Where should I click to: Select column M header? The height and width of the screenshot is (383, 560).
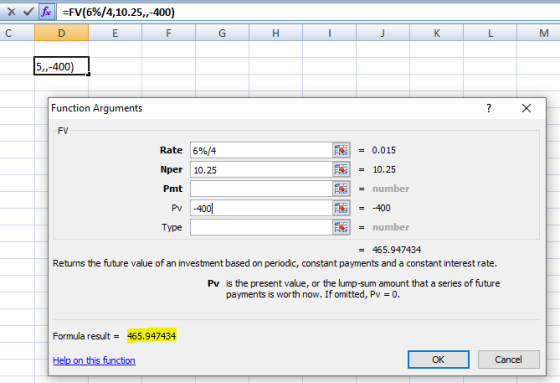539,33
